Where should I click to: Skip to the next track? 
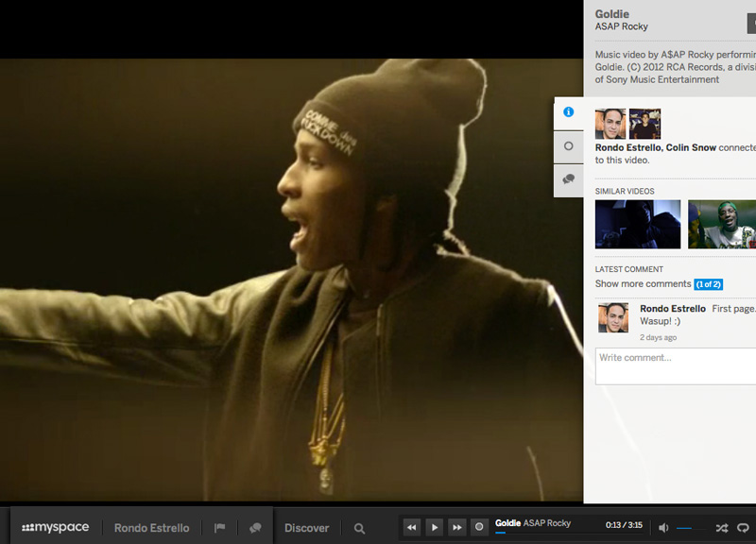tap(456, 527)
